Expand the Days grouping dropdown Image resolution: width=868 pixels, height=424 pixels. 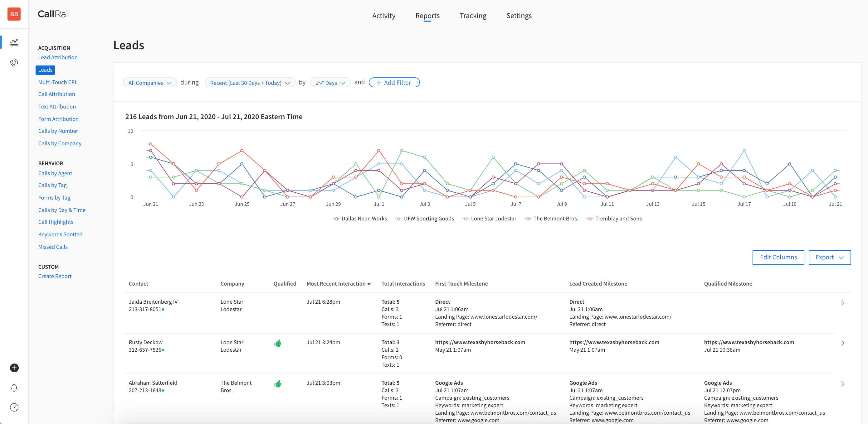point(330,83)
